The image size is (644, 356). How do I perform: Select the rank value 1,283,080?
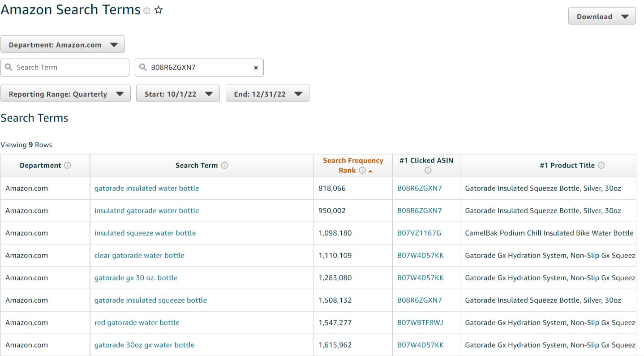tap(335, 278)
